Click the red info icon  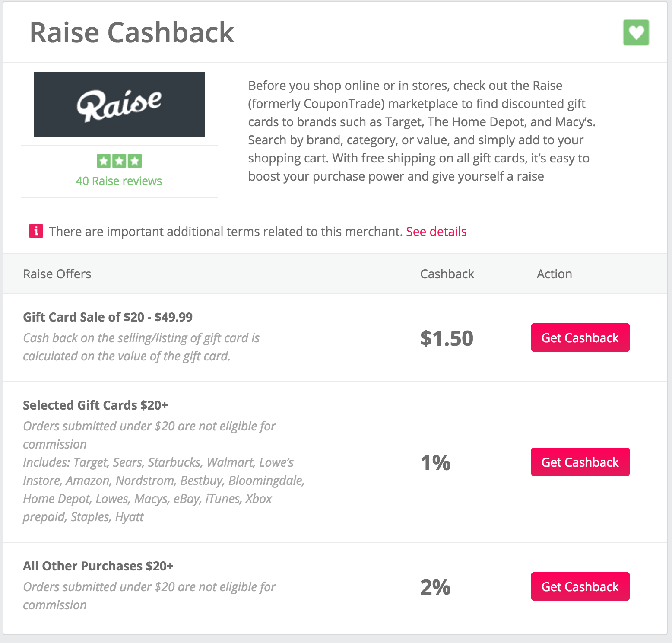tap(36, 231)
